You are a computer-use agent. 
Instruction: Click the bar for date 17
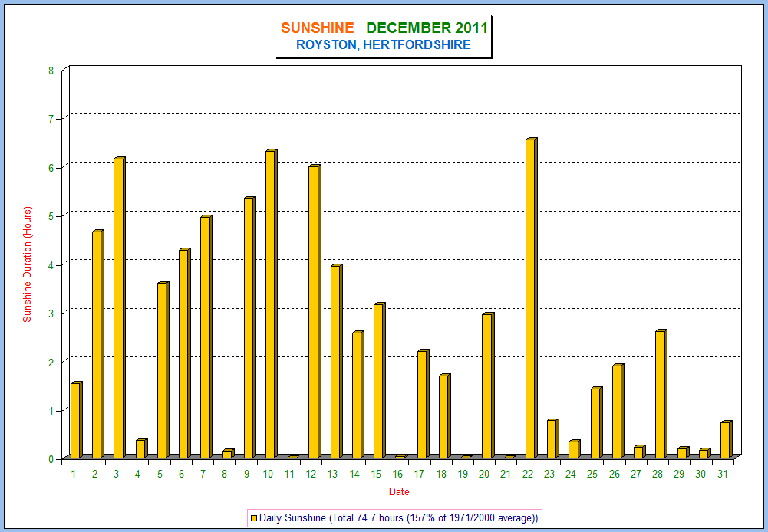point(424,404)
